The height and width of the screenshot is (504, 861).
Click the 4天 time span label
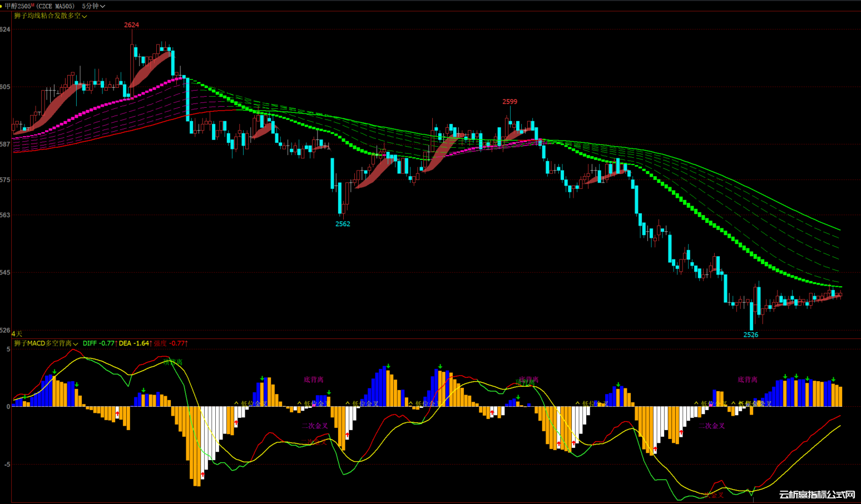click(17, 334)
